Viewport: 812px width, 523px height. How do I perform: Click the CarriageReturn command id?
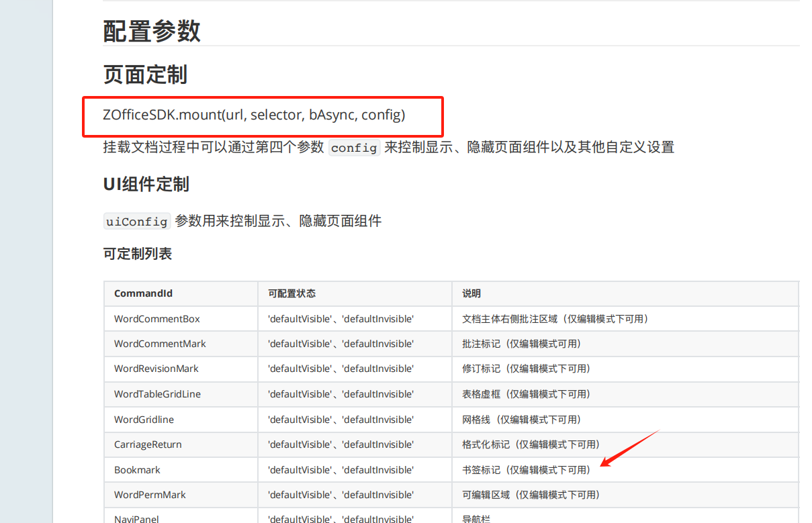point(148,444)
